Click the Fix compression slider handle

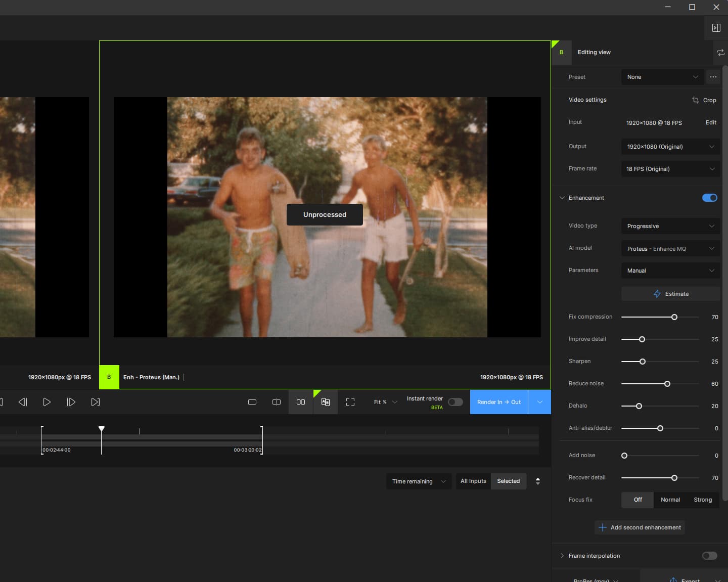(x=674, y=317)
